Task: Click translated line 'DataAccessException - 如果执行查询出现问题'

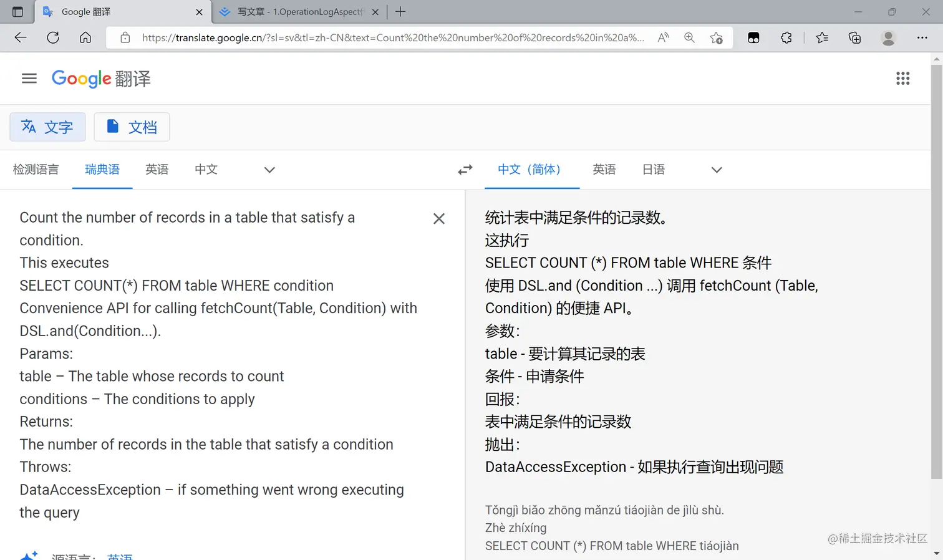Action: click(634, 467)
